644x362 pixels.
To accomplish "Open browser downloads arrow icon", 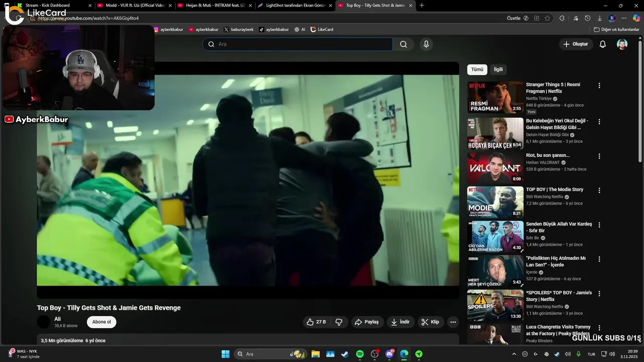I will coord(599,18).
